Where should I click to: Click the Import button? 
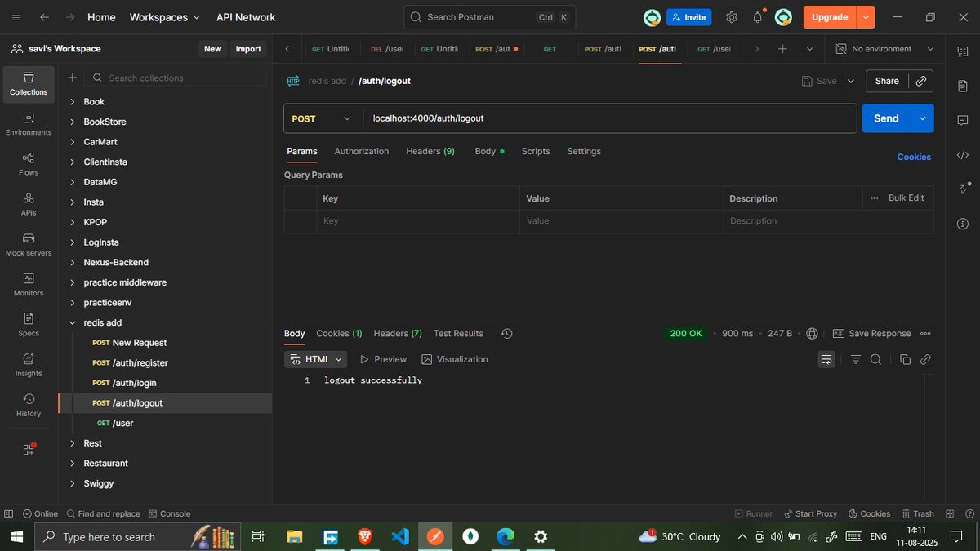248,49
